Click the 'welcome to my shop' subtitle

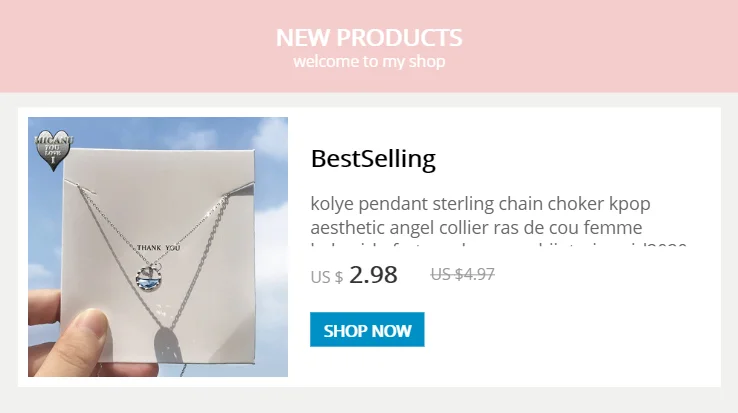pyautogui.click(x=369, y=62)
